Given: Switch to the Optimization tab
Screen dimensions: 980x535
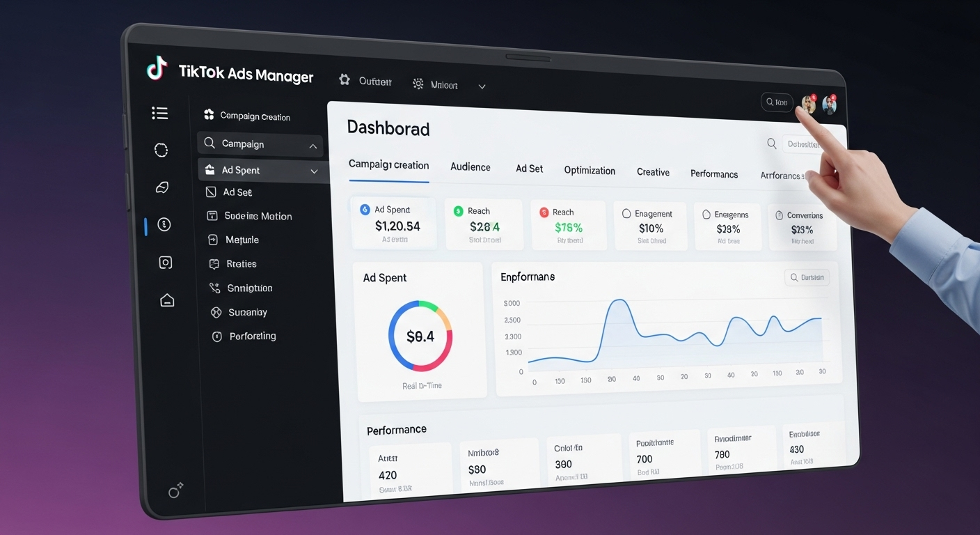Looking at the screenshot, I should (x=590, y=171).
